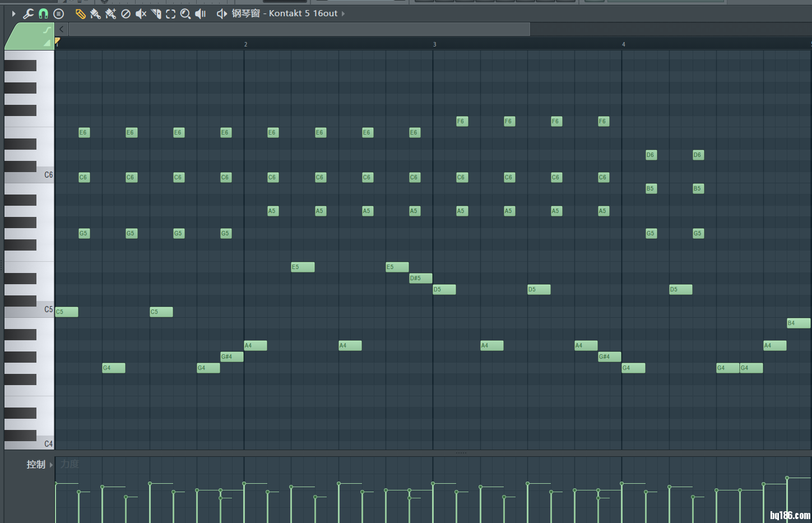
Task: Click the bar 2 number on the timeline
Action: [245, 44]
